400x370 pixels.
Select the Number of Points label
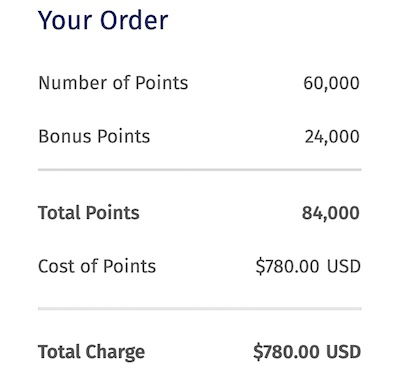coord(113,83)
